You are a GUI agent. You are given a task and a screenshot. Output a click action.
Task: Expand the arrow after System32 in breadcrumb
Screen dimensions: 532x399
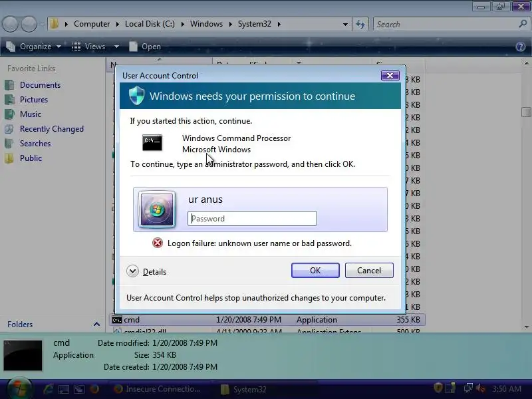[x=279, y=24]
